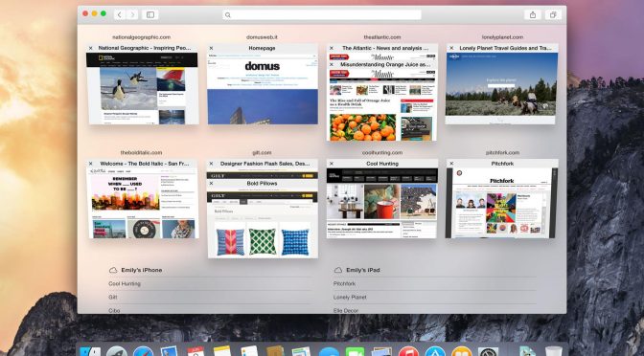
Task: Open Safari from the Dock
Action: pyautogui.click(x=143, y=352)
